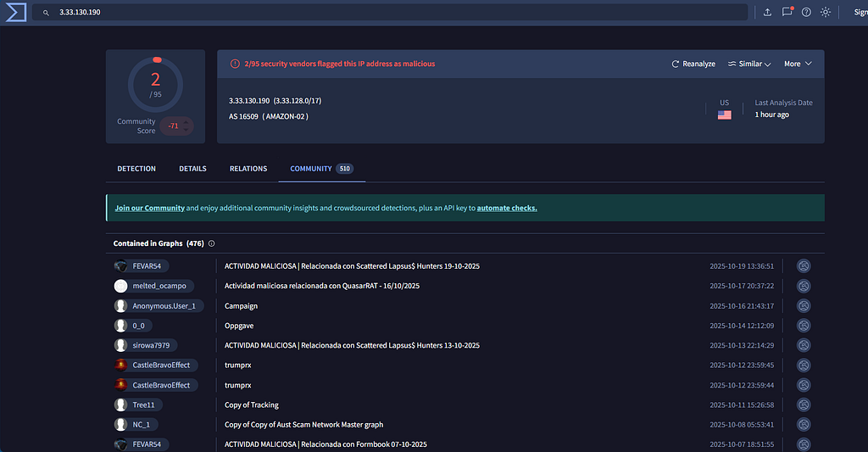Image resolution: width=868 pixels, height=452 pixels.
Task: Open graph icon for Oppgave row
Action: point(804,326)
